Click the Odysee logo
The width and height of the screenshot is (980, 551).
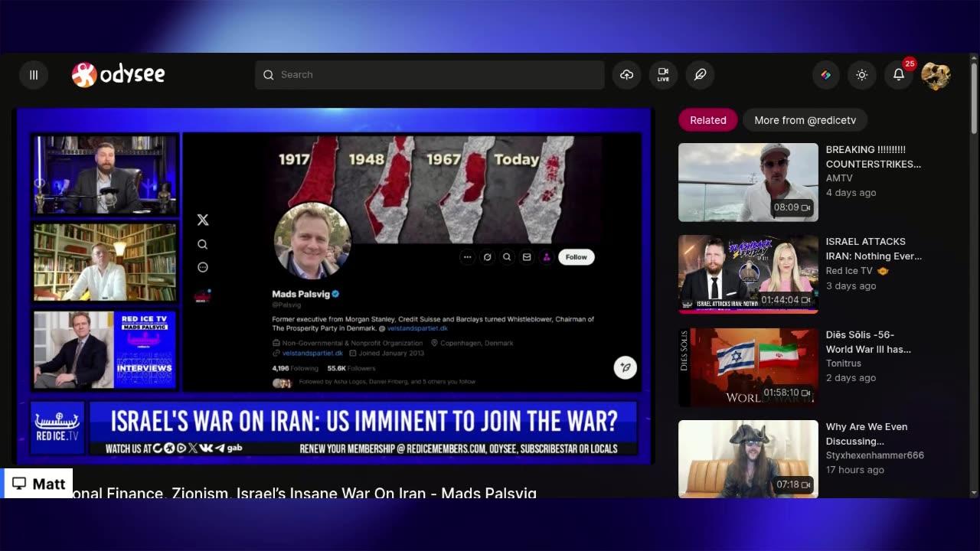[119, 74]
